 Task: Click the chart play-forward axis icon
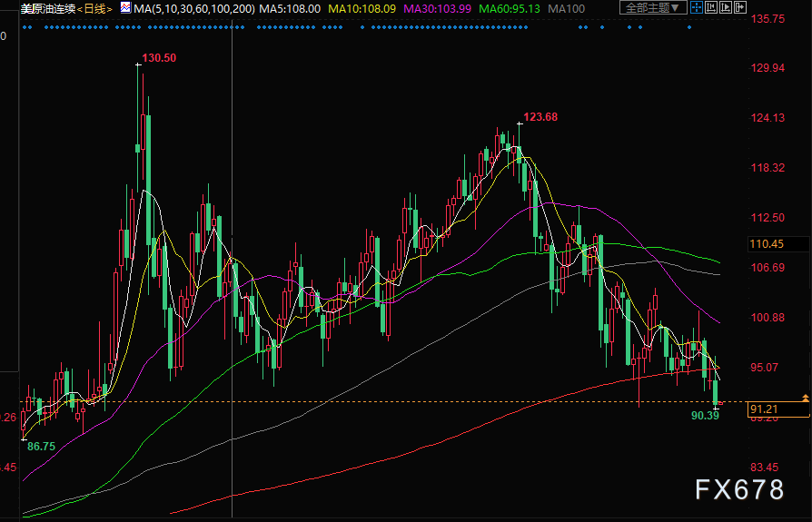tap(726, 8)
